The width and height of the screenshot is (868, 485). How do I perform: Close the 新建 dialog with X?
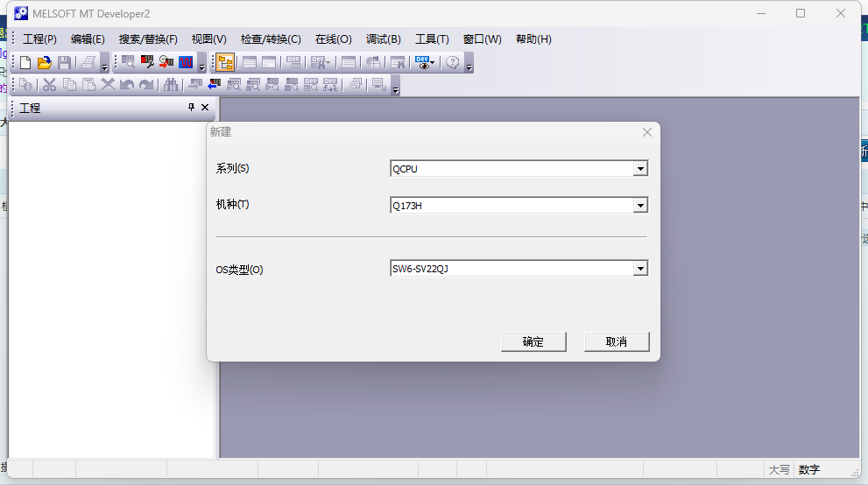point(647,132)
